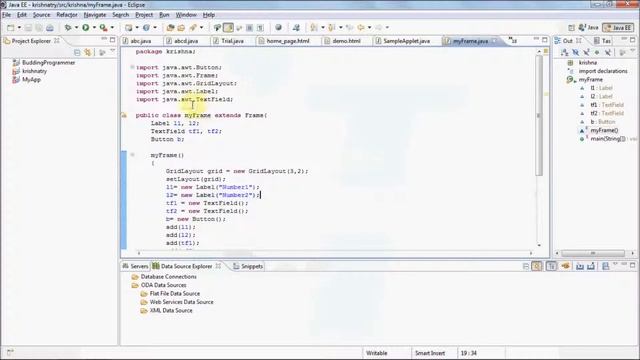Viewport: 640px width, 360px height.
Task: Click the Open Task folder icon
Action: (x=181, y=28)
